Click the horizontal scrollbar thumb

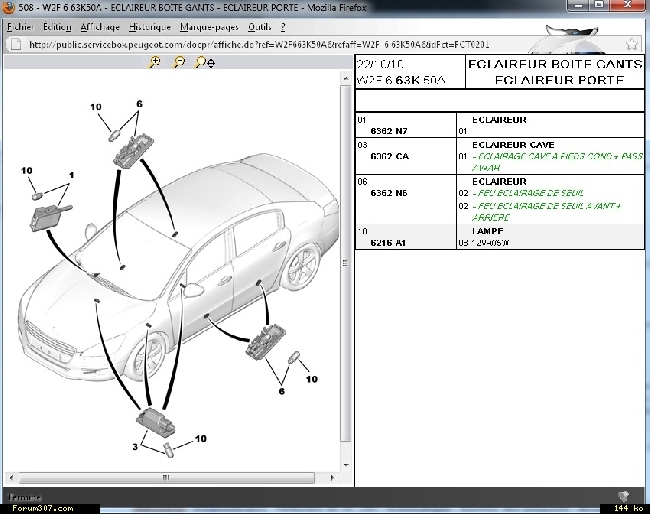click(x=166, y=478)
